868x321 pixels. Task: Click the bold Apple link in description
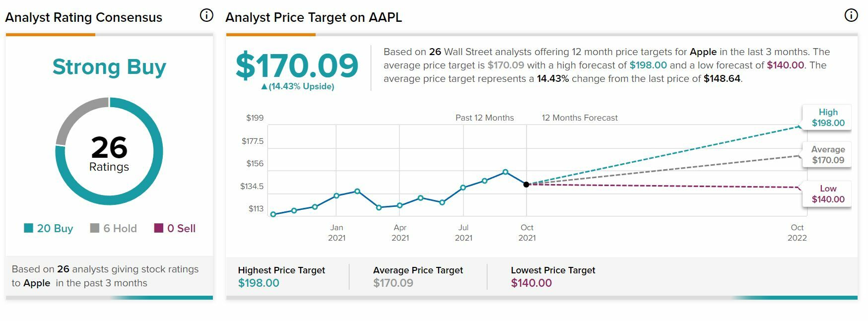coord(703,52)
